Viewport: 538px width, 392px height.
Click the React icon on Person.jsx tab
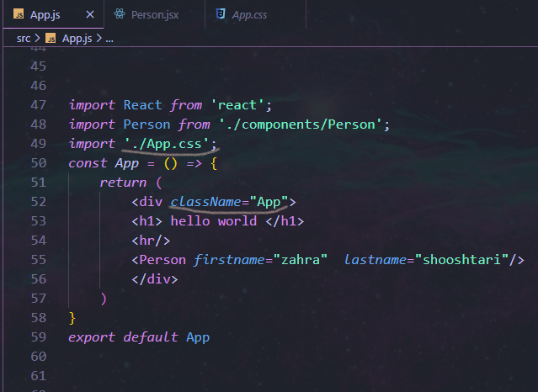120,15
